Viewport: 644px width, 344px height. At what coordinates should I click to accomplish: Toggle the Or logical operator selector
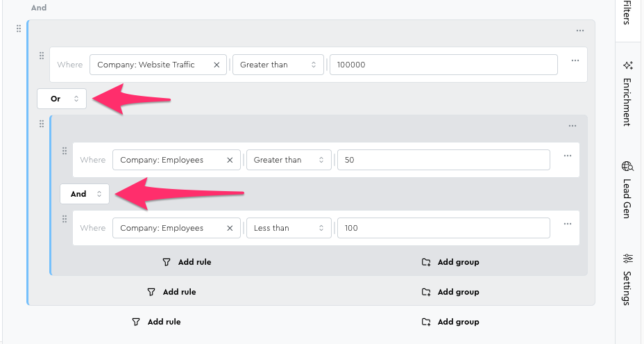click(x=62, y=99)
